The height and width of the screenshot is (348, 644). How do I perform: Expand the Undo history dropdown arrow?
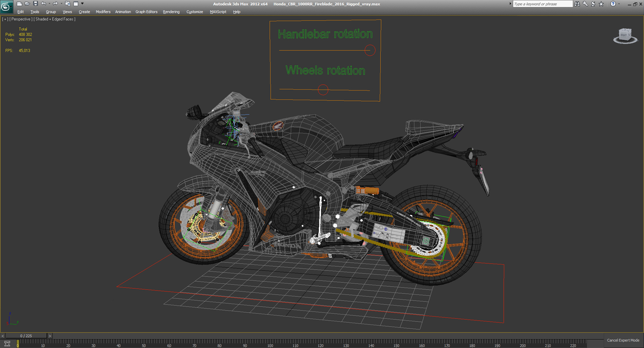coord(49,4)
